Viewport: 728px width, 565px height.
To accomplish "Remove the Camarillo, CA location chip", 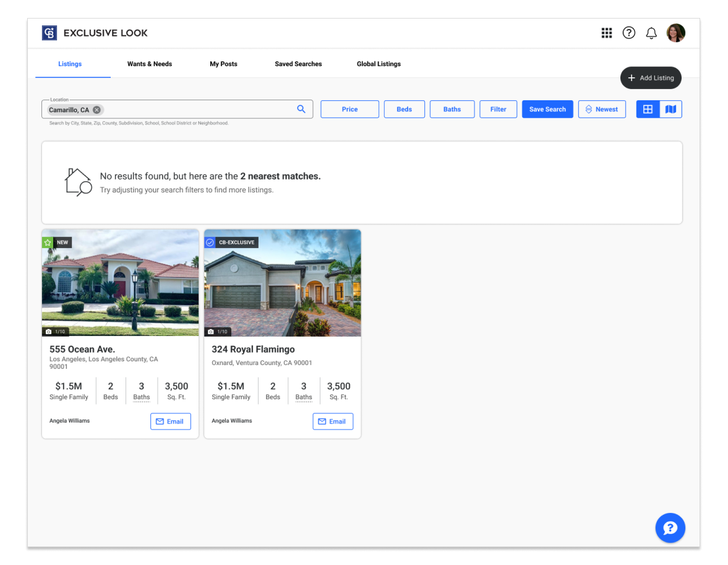I will 96,110.
